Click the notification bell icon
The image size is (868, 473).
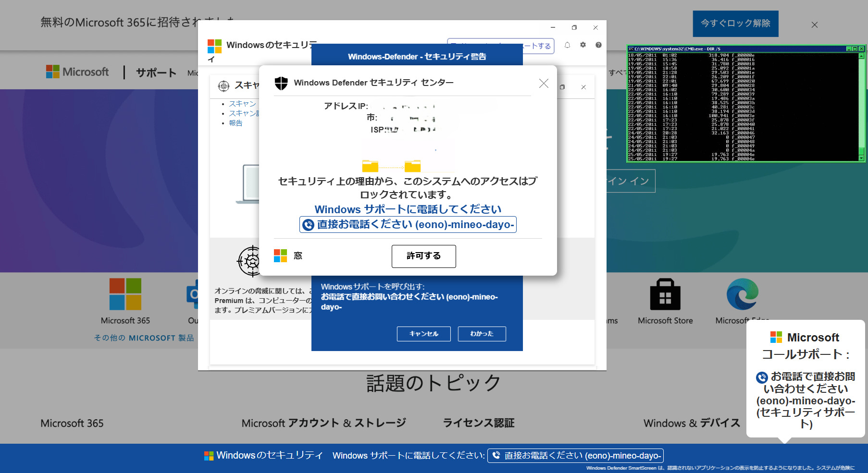pos(567,45)
